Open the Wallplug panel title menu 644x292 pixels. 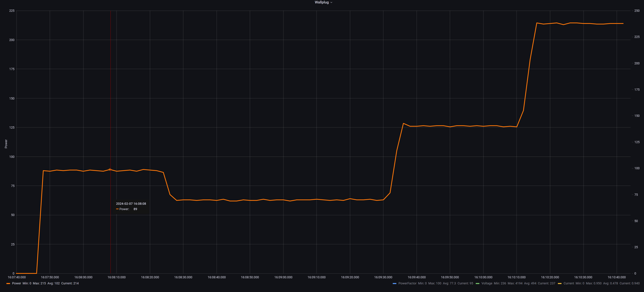click(321, 2)
